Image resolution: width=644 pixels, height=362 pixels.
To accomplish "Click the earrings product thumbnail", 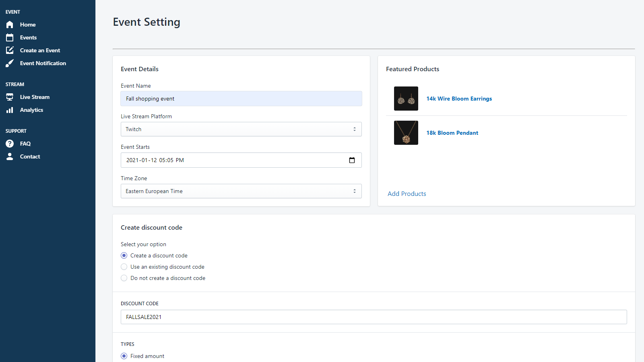I will coord(406,99).
